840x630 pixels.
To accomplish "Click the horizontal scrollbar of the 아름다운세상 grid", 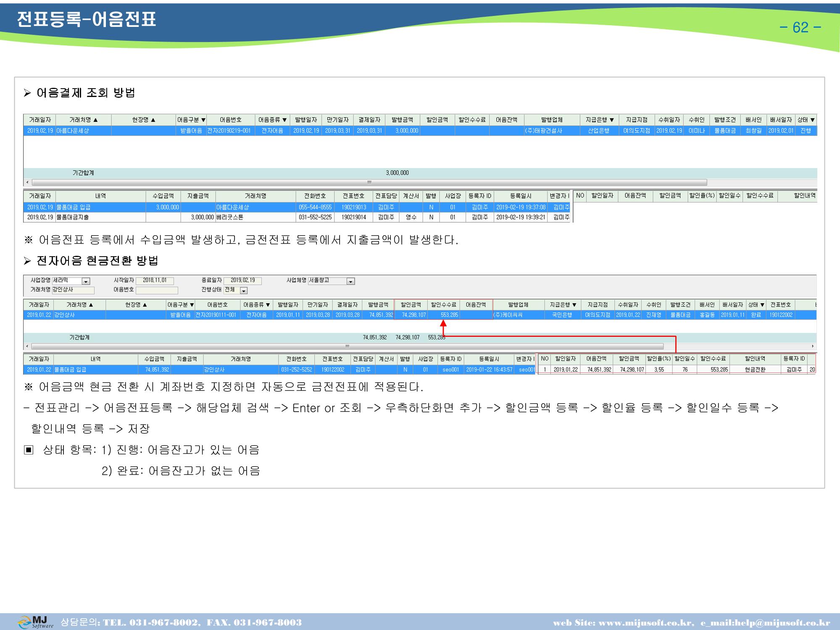I will [x=369, y=182].
